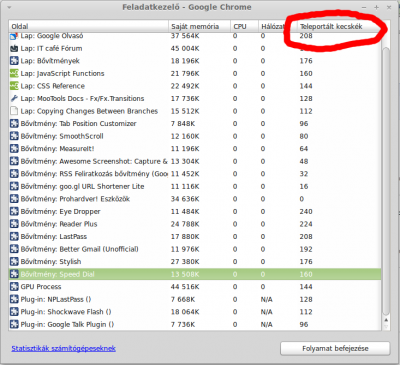
Task: Click the CSS Reference tab favicon
Action: (14, 86)
